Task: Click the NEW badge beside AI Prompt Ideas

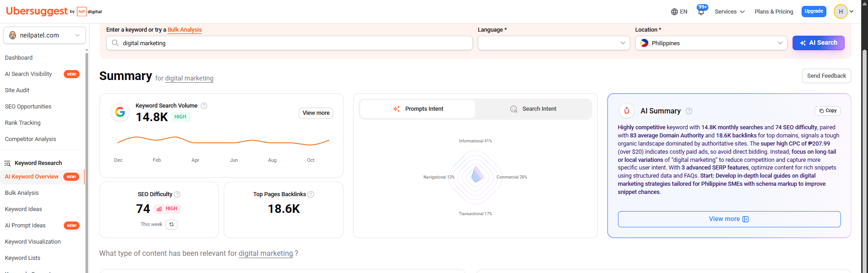Action: point(71,226)
